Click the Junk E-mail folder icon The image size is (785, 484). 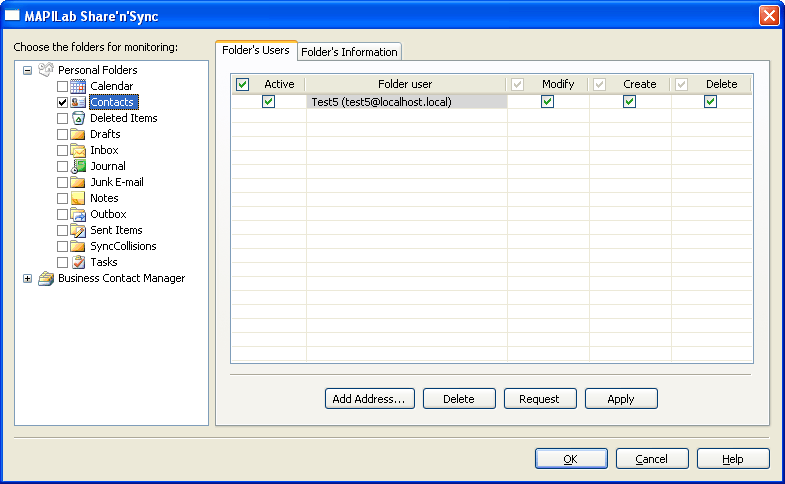coord(78,183)
